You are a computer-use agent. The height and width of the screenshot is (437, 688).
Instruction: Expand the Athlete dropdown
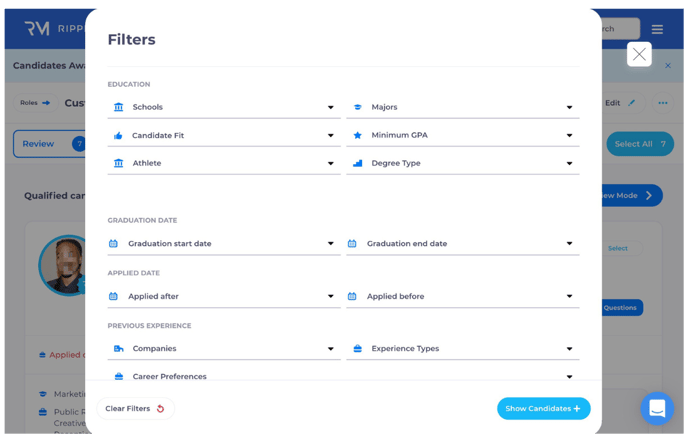coord(330,163)
